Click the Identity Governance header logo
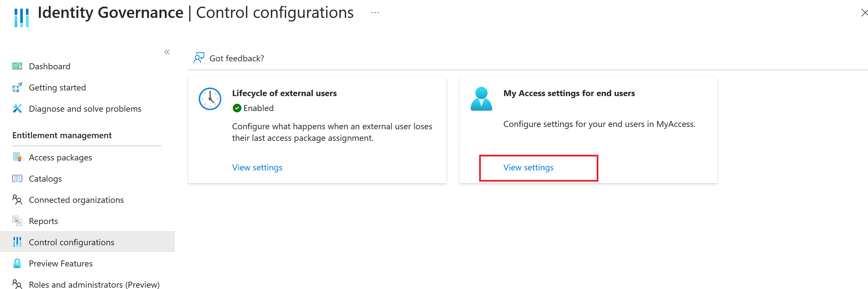This screenshot has height=289, width=868. (22, 17)
